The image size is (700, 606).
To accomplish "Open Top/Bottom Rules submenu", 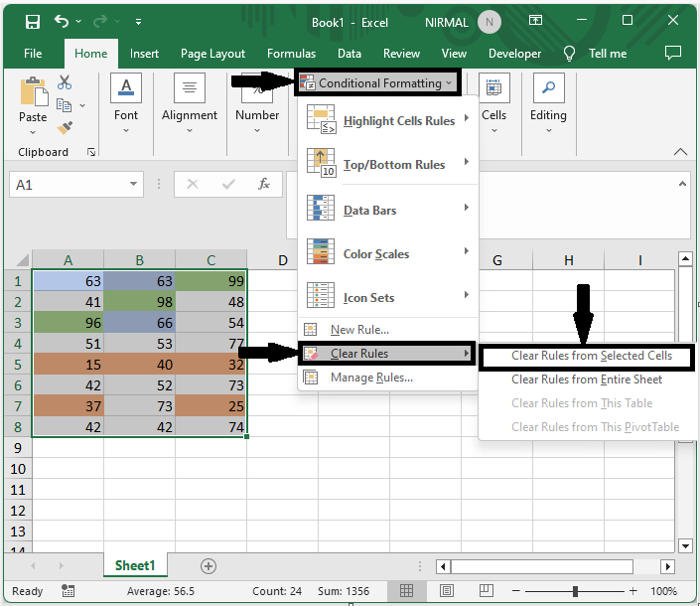I will (x=387, y=164).
